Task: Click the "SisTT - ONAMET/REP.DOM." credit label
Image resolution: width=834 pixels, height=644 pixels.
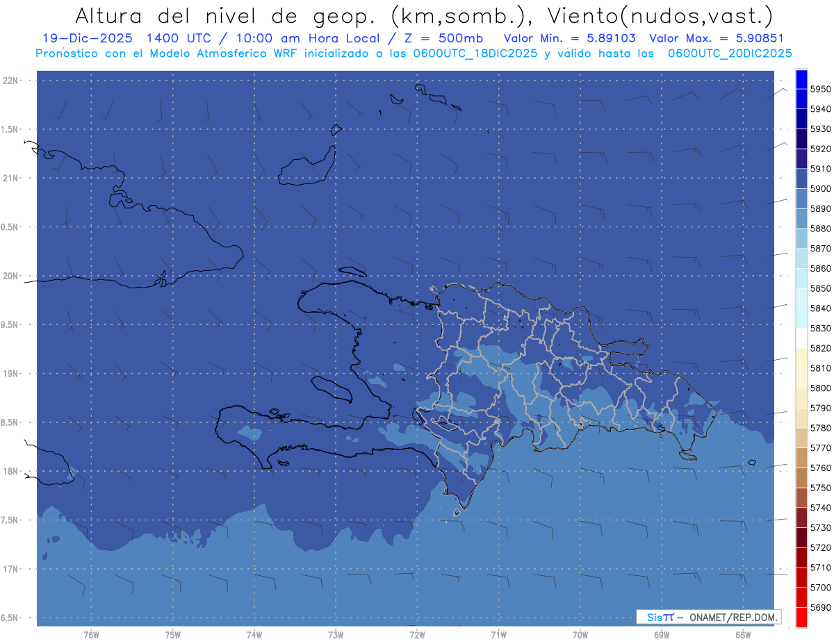Action: click(708, 617)
